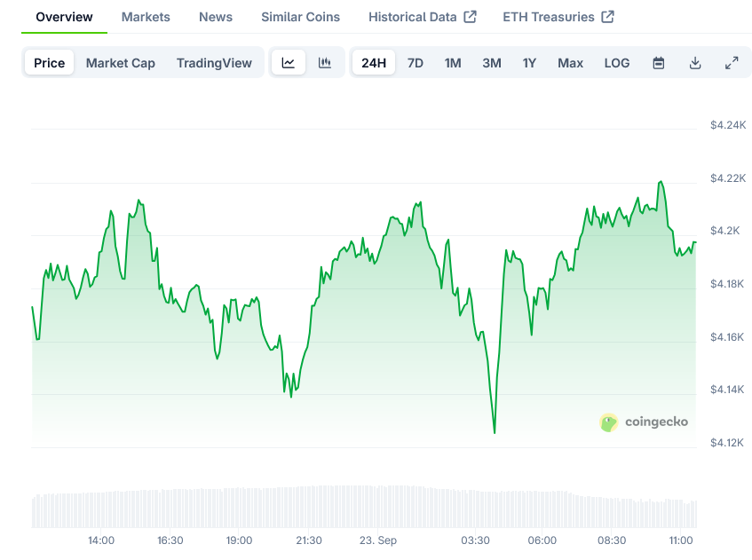The height and width of the screenshot is (560, 752).
Task: Download chart data icon
Action: tap(695, 63)
